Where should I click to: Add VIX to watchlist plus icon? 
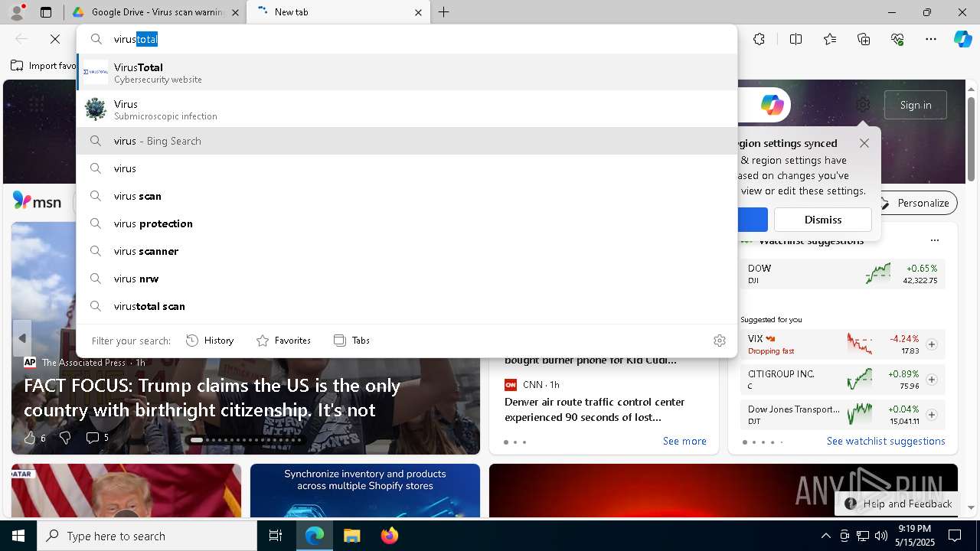click(932, 344)
